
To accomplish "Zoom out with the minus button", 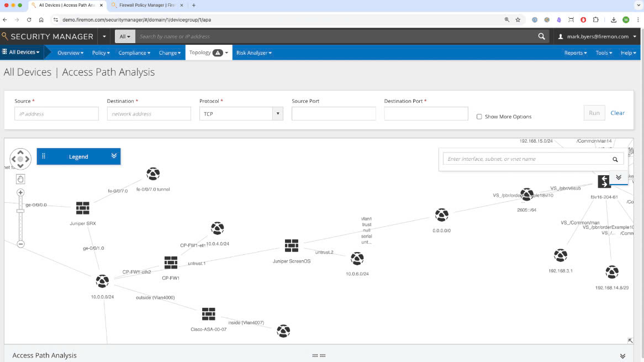I will (20, 244).
